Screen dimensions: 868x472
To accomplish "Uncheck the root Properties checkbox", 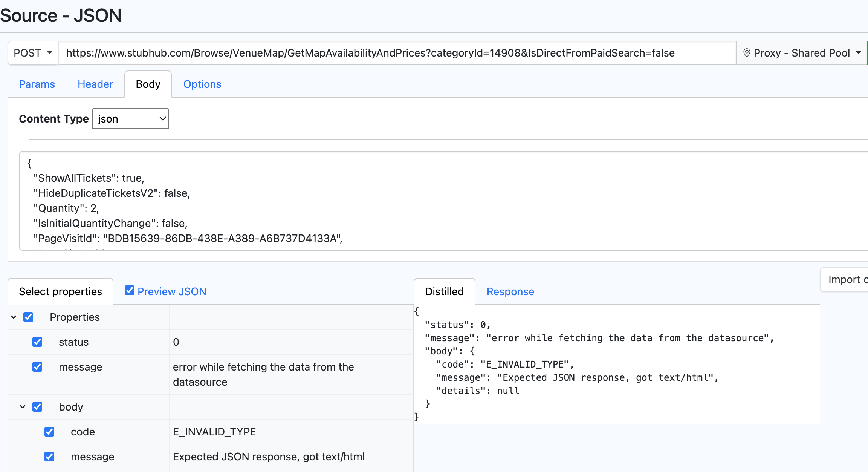I will click(28, 317).
